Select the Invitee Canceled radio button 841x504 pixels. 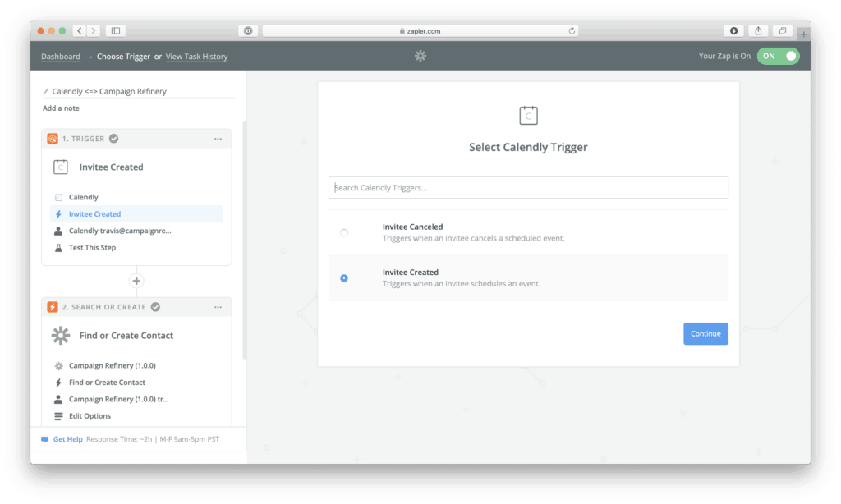(x=344, y=232)
